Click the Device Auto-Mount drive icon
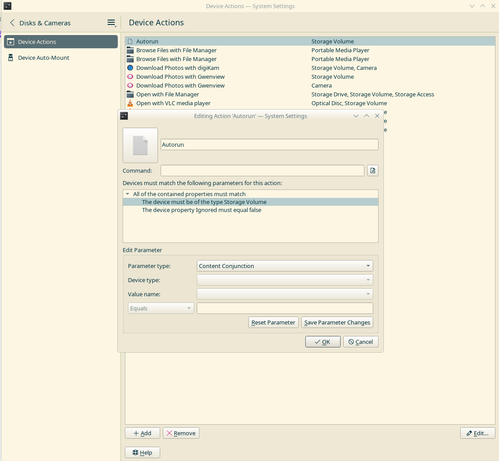Viewport: 499px width, 461px height. click(11, 58)
